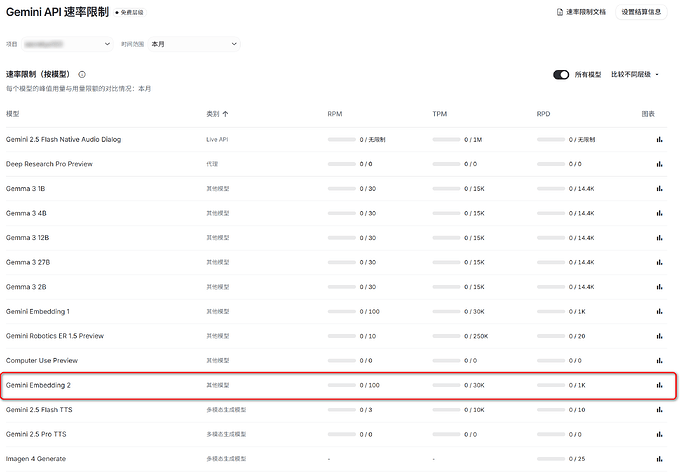
Task: Click the document icon before 速率限制文档
Action: (x=559, y=12)
